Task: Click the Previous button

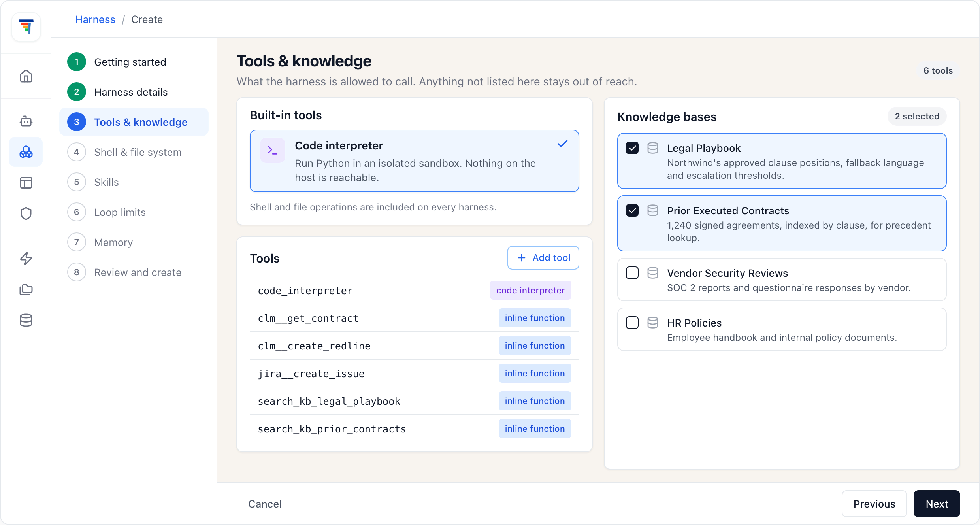Action: [x=874, y=504]
